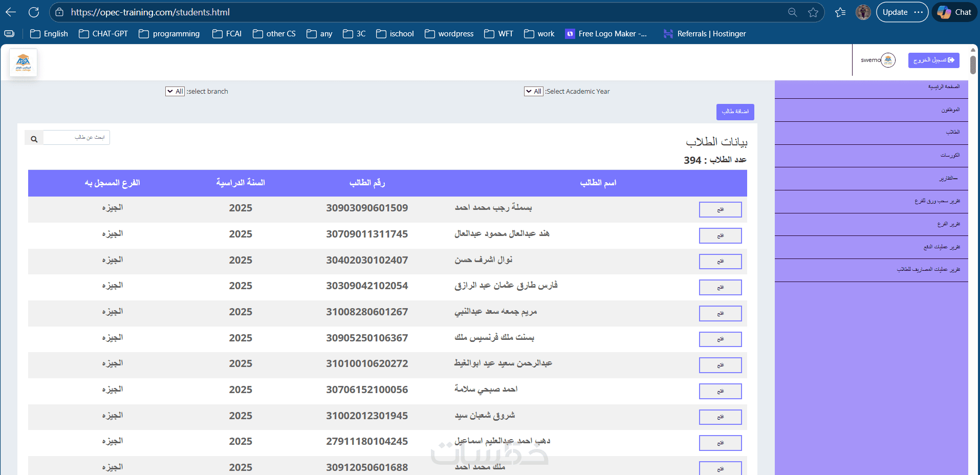980x475 pixels.
Task: Click the browser Update button
Action: (895, 12)
